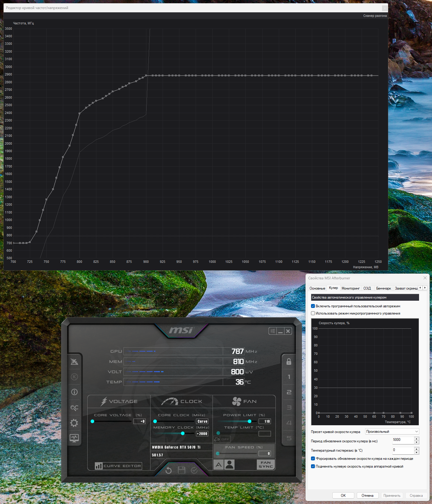Viewport: 432px width, 504px height.
Task: Decrease the fan speed update period value
Action: coord(417,442)
